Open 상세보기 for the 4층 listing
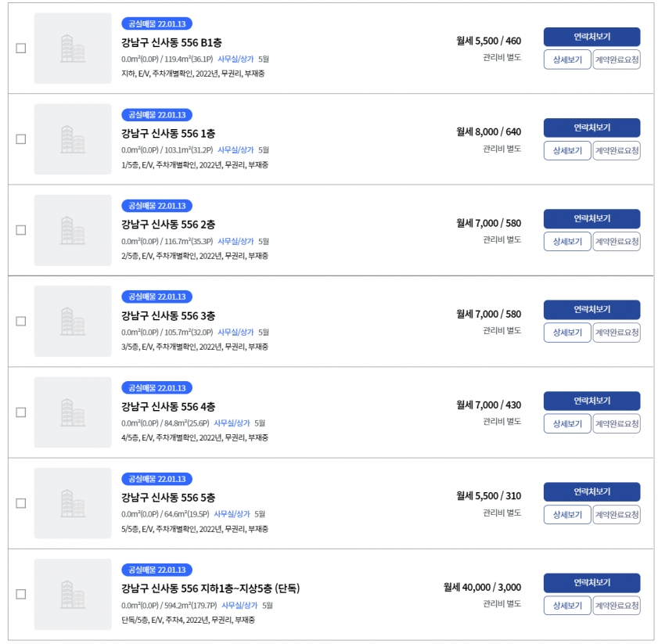 [567, 423]
